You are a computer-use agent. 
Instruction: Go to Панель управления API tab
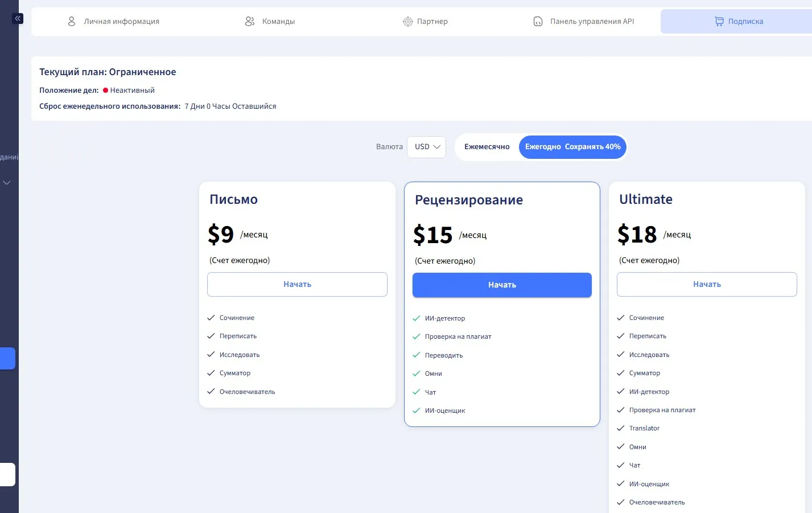[x=583, y=22]
